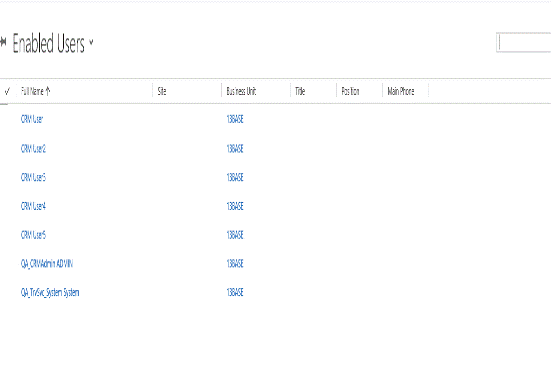Open the CRM User record link
The width and height of the screenshot is (551, 390).
[32, 119]
